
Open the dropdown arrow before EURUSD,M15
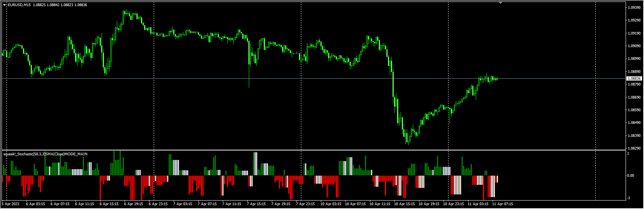(5, 5)
